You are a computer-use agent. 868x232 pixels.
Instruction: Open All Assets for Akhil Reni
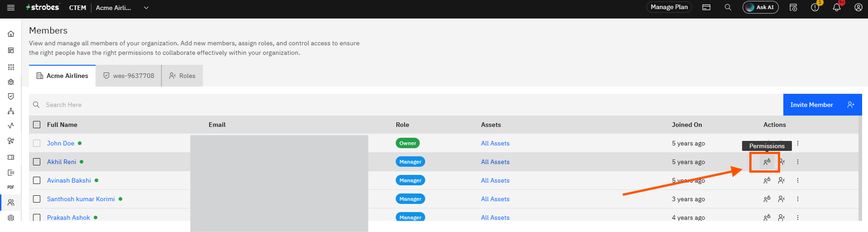(495, 162)
